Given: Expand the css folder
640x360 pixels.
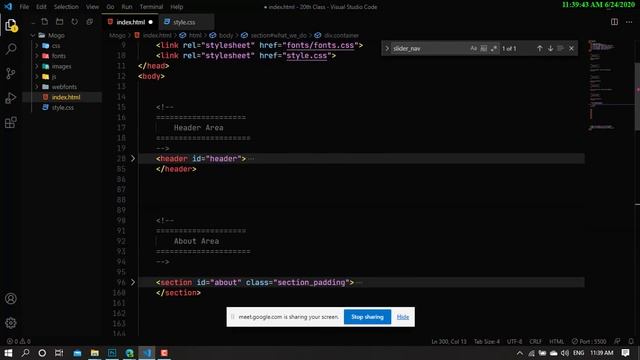Looking at the screenshot, I should tap(37, 46).
